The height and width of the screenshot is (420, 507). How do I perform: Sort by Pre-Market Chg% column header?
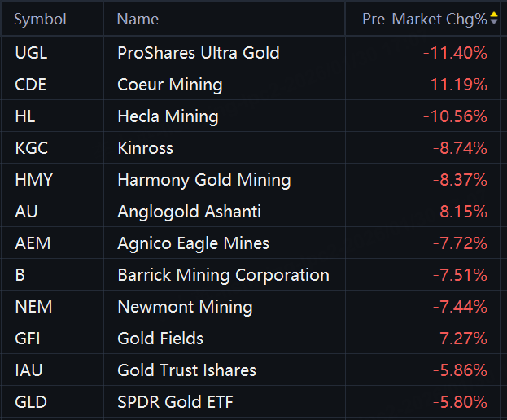pyautogui.click(x=424, y=19)
